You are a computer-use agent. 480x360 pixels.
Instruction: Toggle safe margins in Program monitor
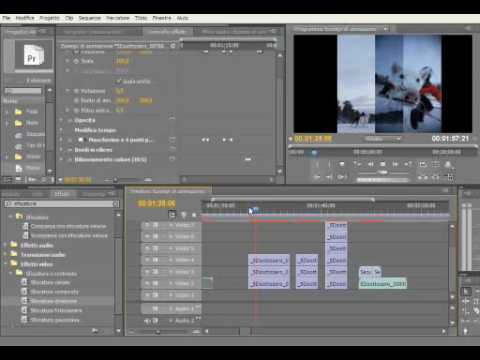pyautogui.click(x=435, y=164)
